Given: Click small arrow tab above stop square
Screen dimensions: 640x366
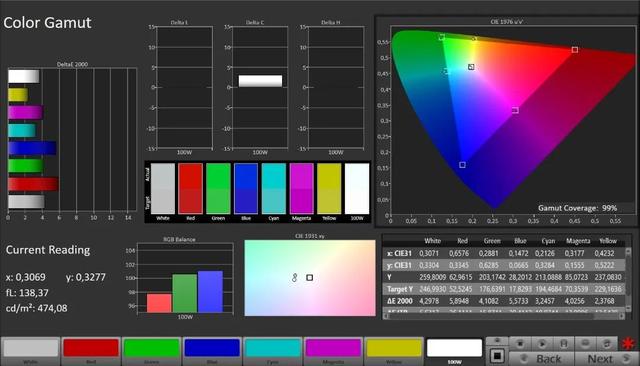Looking at the screenshot, I should tap(497, 341).
